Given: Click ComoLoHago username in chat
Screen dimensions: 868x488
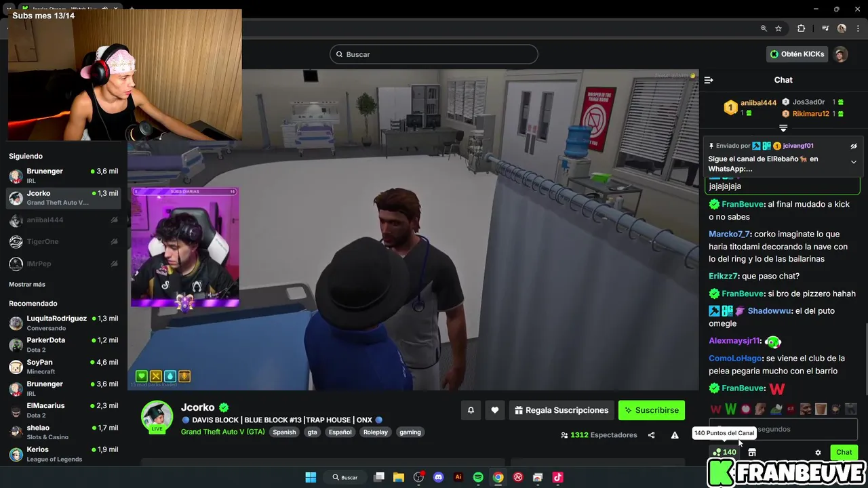Looking at the screenshot, I should click(x=735, y=358).
